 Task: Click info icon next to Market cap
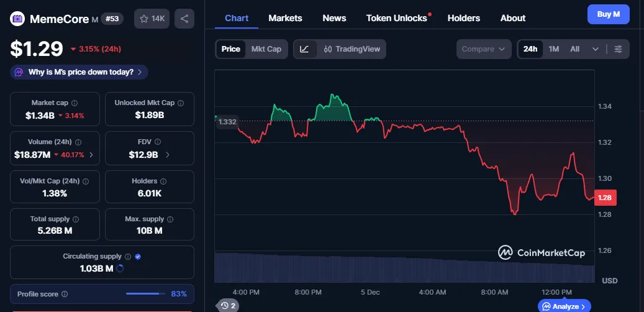pos(75,103)
